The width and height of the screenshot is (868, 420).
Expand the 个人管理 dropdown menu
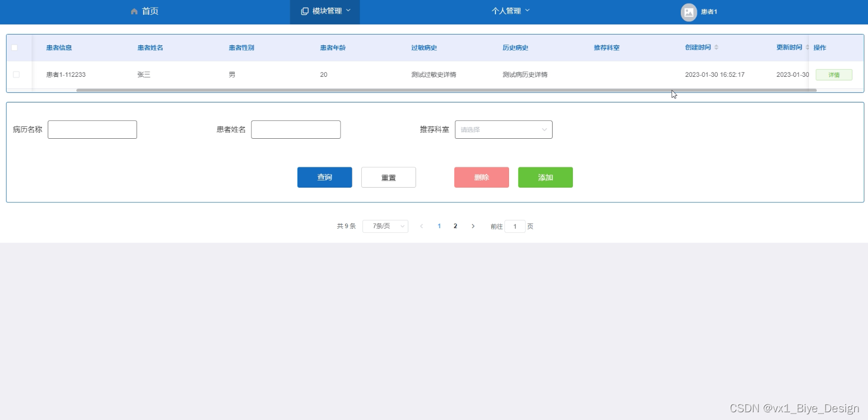click(x=510, y=11)
